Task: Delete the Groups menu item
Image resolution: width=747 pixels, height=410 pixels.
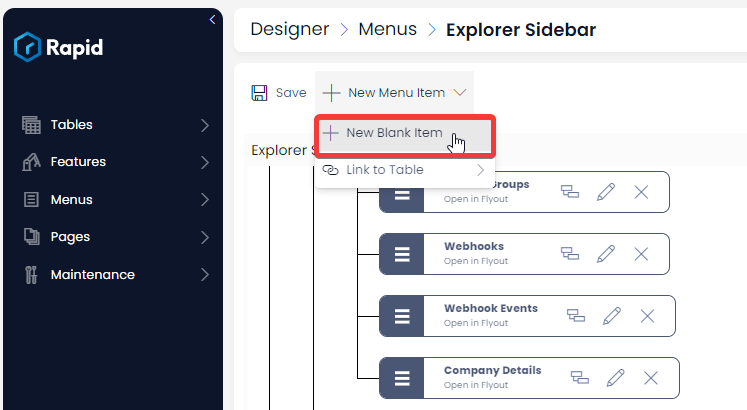Action: [641, 192]
